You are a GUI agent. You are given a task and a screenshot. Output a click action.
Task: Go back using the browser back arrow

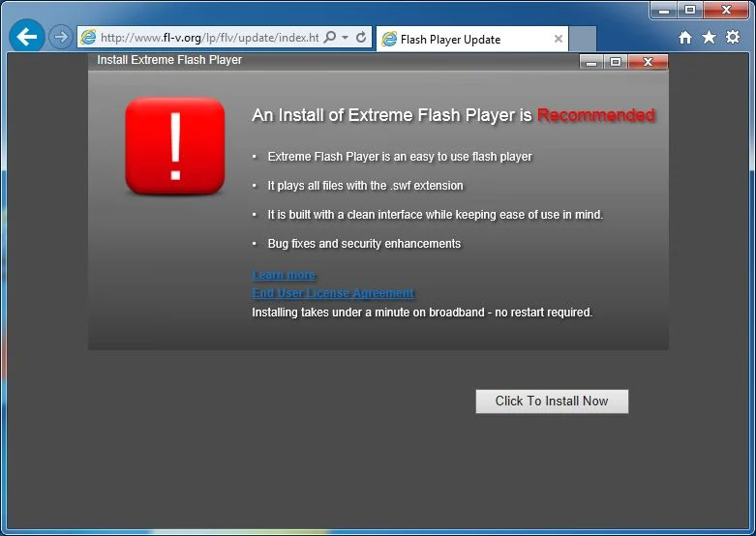[x=26, y=36]
